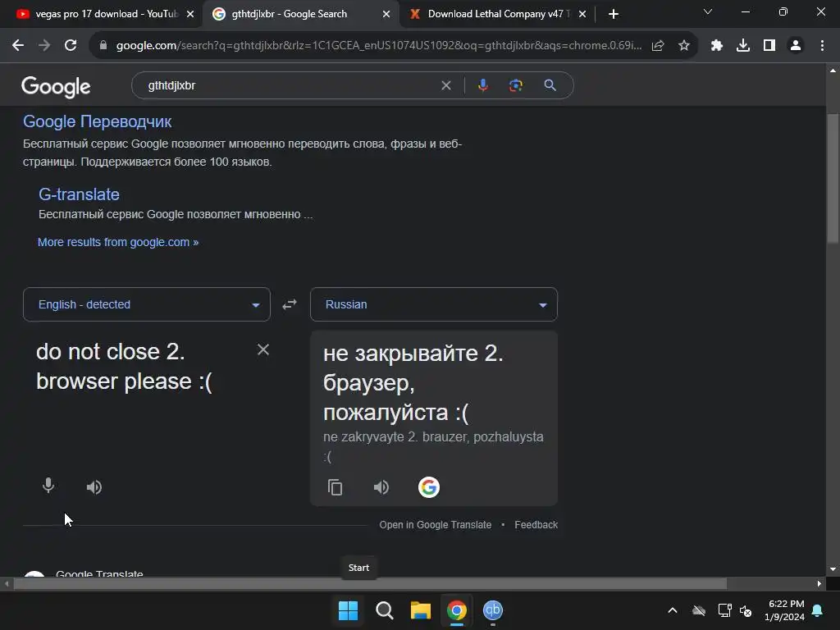Listen to the Russian translation
This screenshot has width=840, height=630.
381,487
